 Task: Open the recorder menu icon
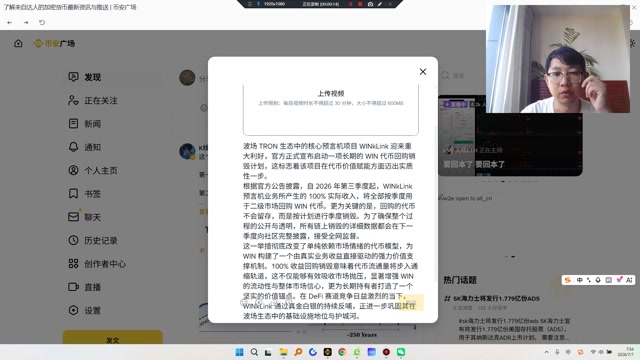[250, 4]
